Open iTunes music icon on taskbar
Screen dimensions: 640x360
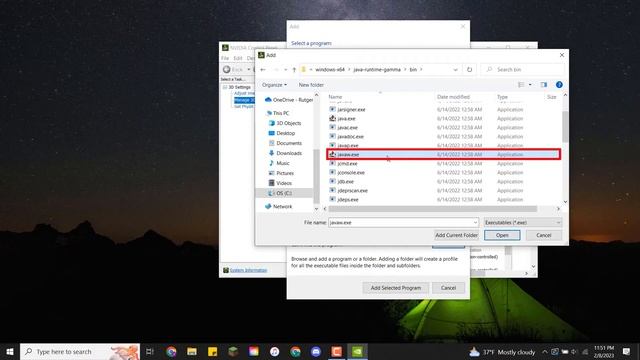[275, 351]
